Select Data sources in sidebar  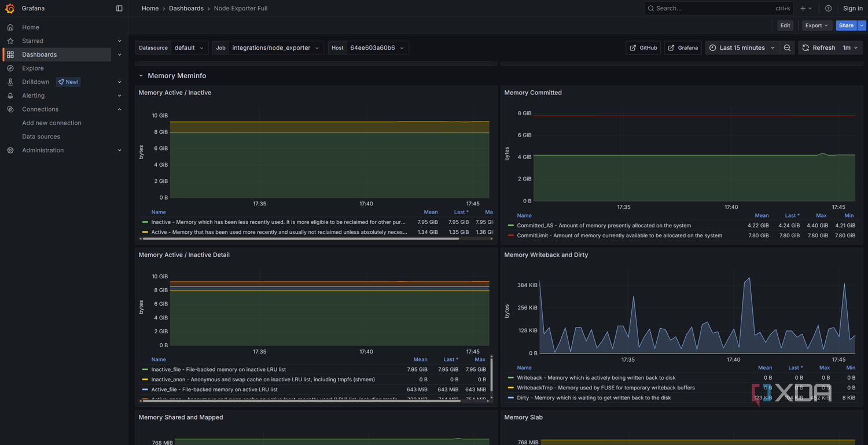41,137
